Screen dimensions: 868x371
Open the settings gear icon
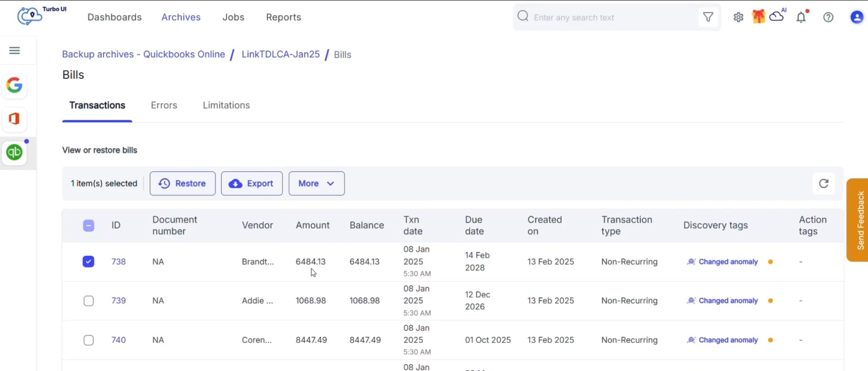click(x=739, y=17)
